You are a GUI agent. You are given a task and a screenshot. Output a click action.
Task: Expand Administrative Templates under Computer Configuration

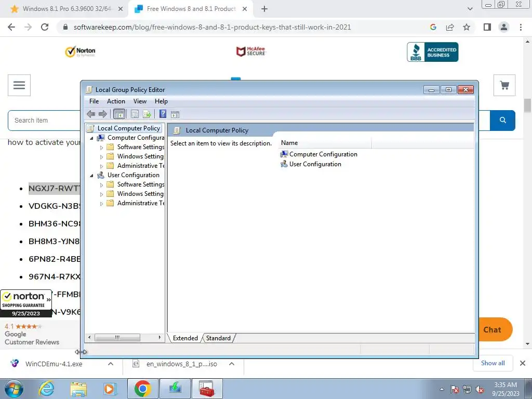pos(101,166)
